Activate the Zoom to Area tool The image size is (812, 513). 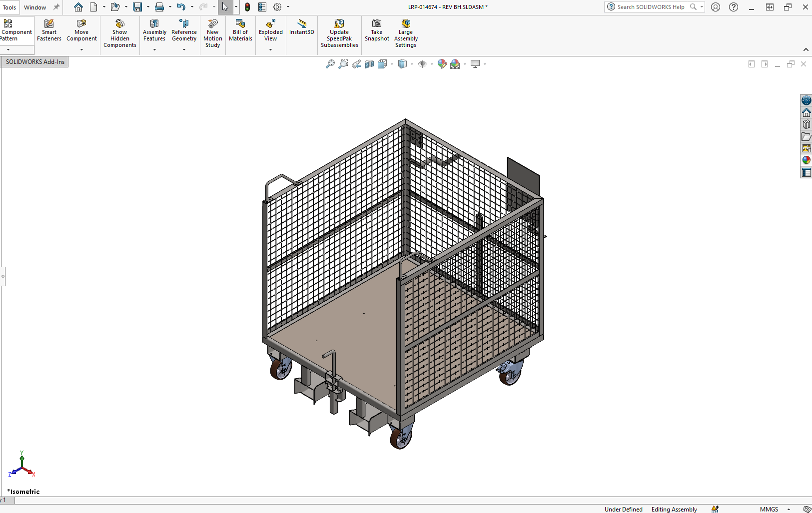[343, 64]
